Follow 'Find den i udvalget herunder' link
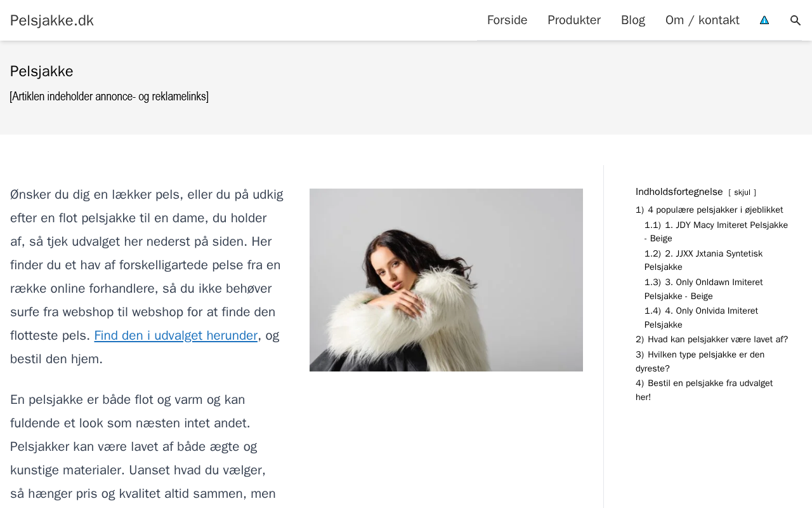 (176, 335)
